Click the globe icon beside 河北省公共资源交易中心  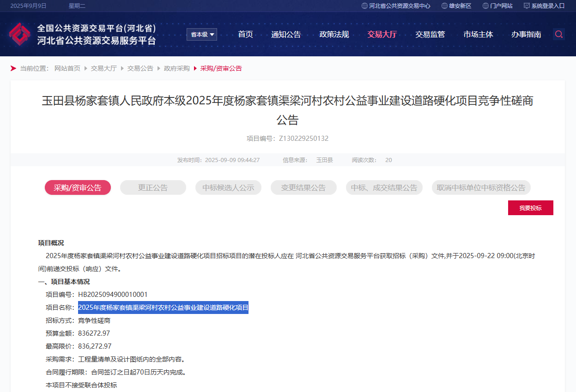pos(364,6)
